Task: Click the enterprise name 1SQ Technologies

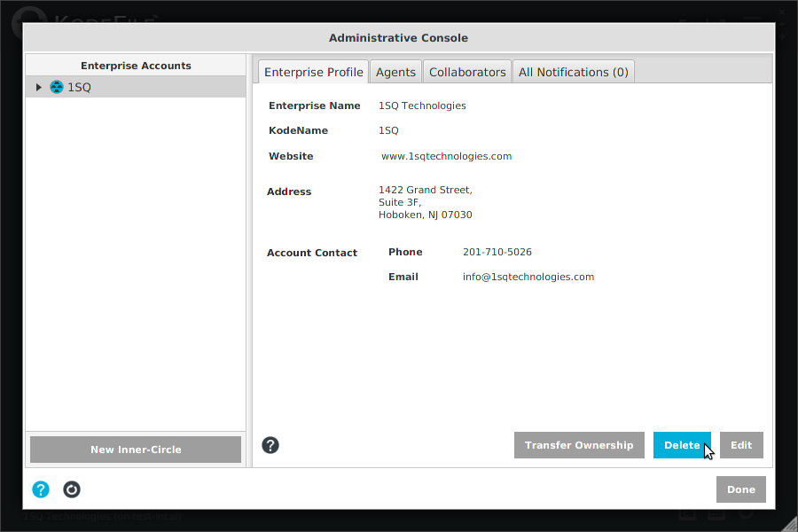Action: coord(422,106)
